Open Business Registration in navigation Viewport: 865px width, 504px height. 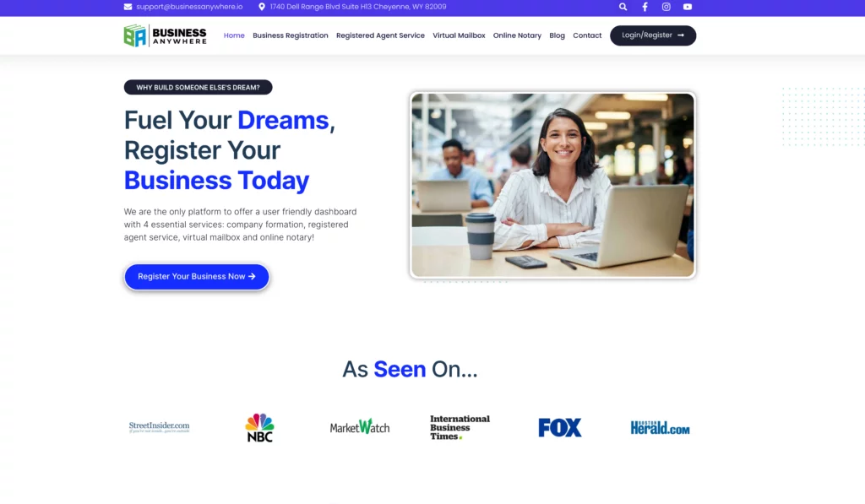[x=291, y=35]
